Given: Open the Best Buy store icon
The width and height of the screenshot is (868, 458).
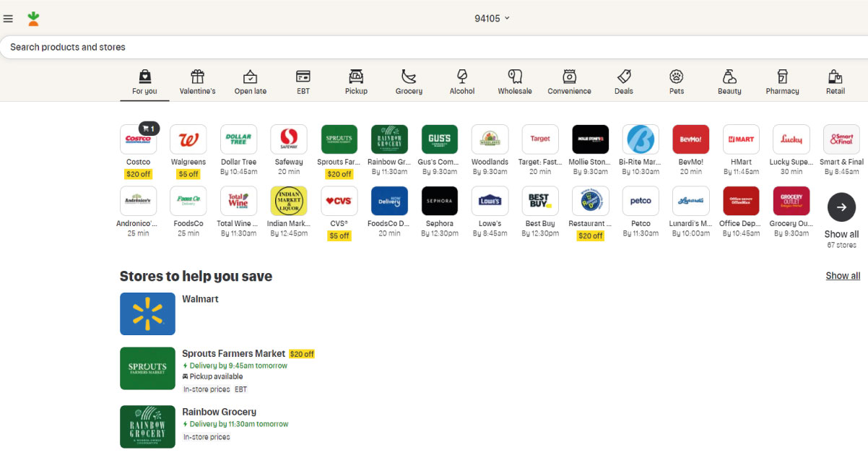Looking at the screenshot, I should point(539,201).
